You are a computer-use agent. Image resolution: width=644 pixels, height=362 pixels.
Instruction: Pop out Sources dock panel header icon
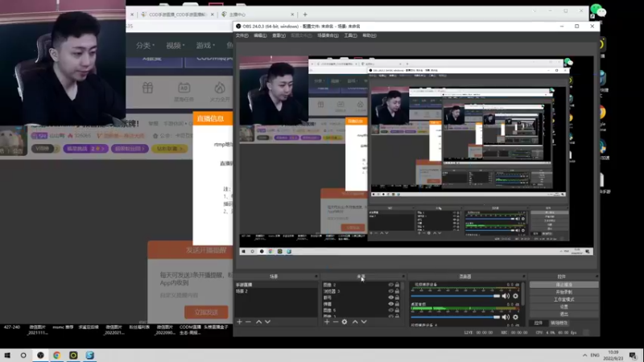(403, 276)
